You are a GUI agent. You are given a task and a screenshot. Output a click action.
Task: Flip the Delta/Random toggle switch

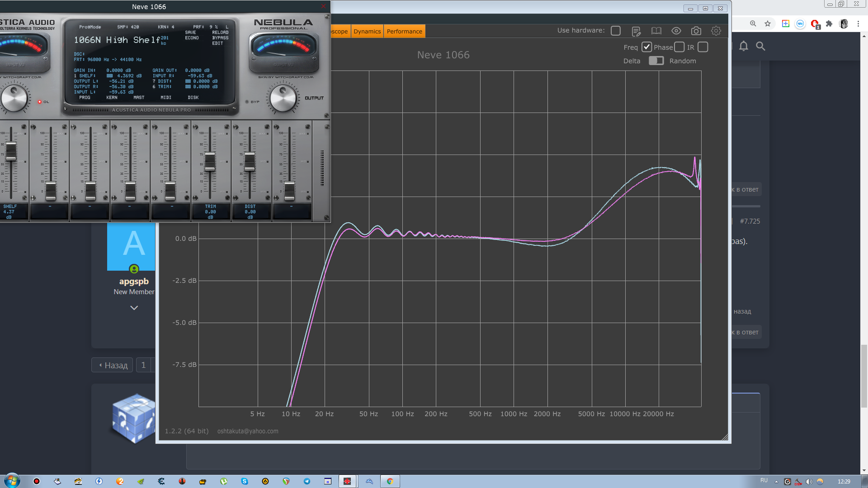[656, 61]
